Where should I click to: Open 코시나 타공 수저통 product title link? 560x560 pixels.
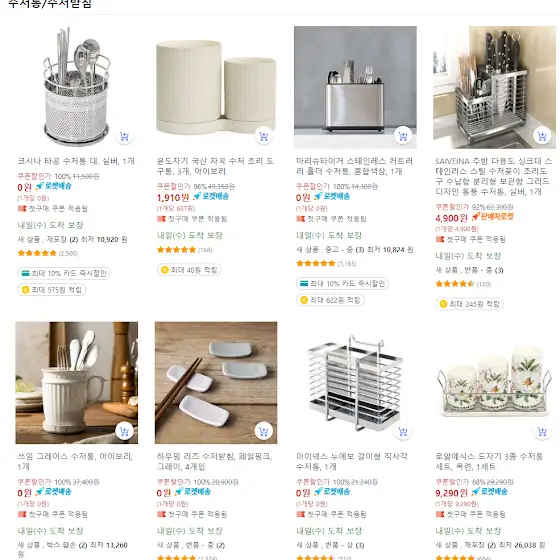click(76, 161)
